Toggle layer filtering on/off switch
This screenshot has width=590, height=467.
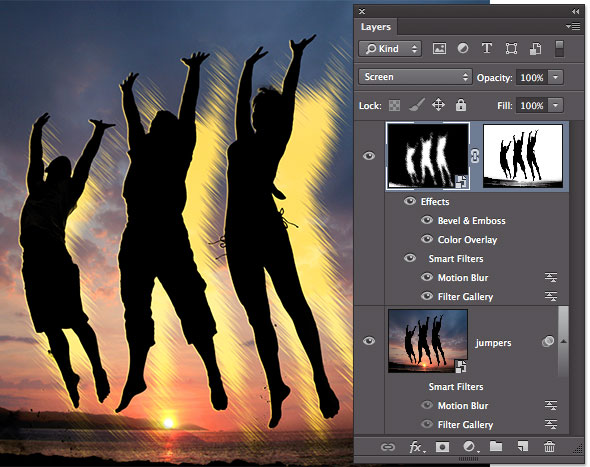click(560, 49)
